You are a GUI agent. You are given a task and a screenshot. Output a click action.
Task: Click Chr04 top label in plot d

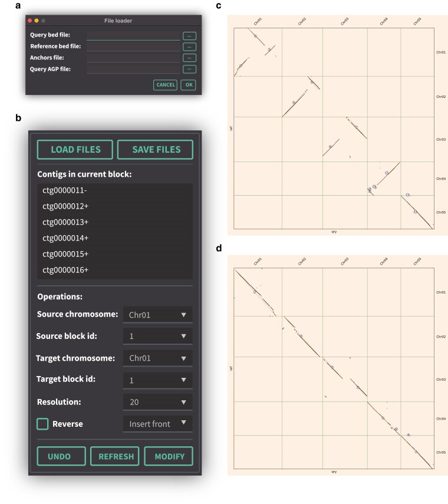pos(384,262)
